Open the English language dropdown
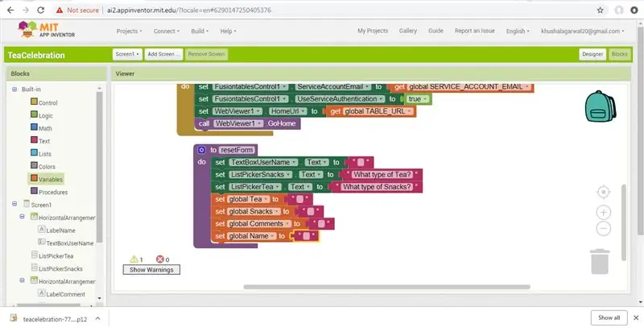Screen dimensions: 644x328 [518, 31]
